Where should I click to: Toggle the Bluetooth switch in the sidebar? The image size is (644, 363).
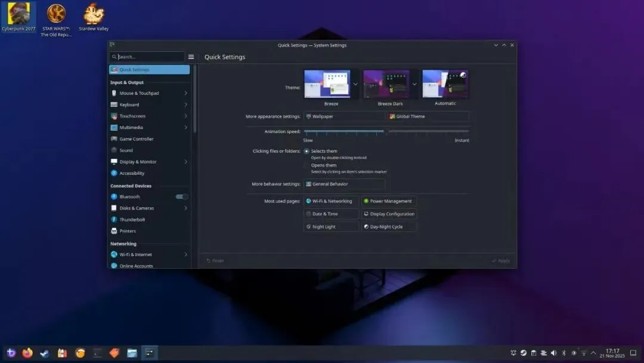point(182,196)
